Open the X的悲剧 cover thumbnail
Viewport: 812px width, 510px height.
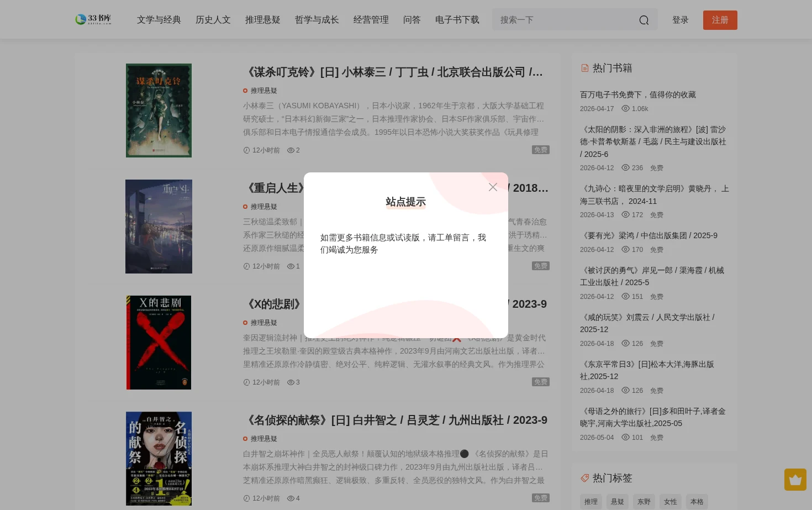click(x=159, y=343)
